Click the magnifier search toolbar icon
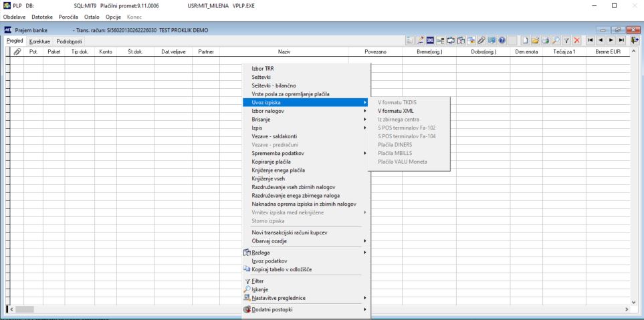644x320 pixels. [556, 40]
